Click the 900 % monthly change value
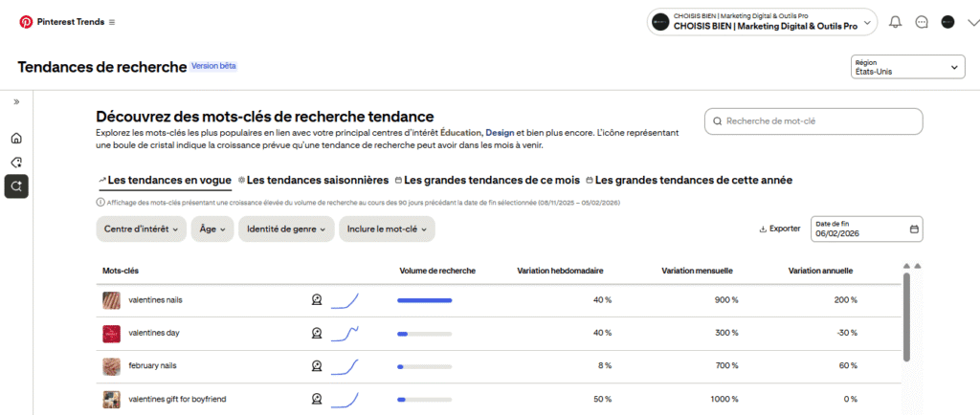 click(x=726, y=300)
